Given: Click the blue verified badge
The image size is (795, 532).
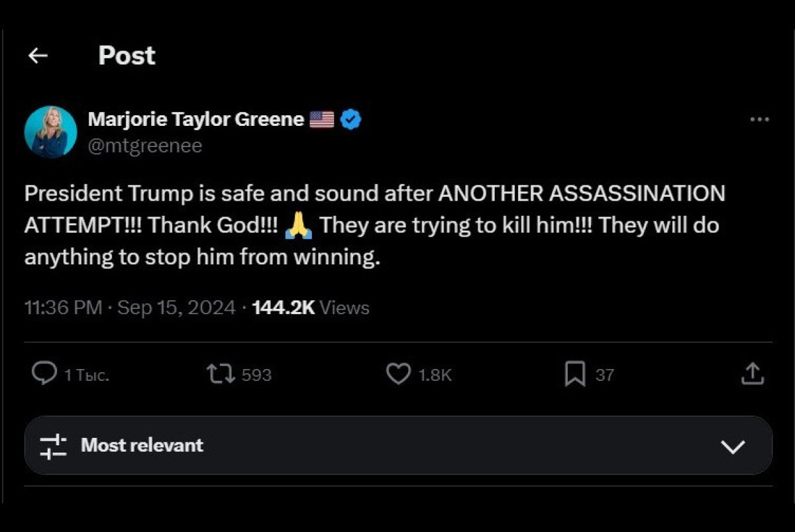Looking at the screenshot, I should 351,120.
